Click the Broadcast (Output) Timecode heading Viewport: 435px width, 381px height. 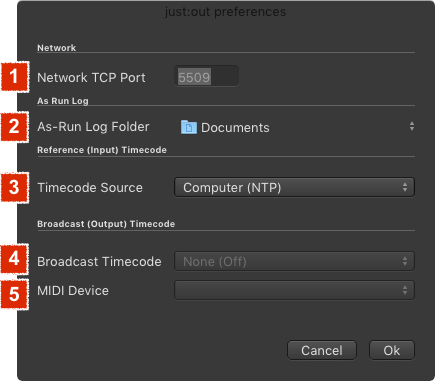106,224
